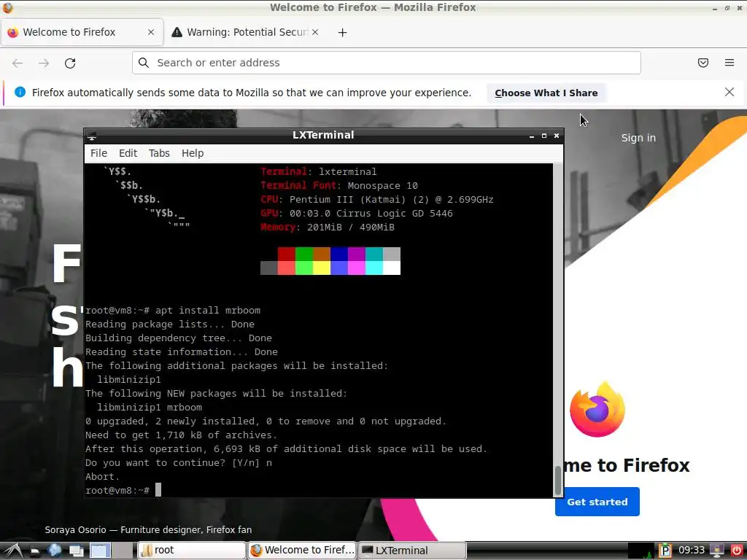Close the Welcome to Firefox tab

(x=151, y=32)
